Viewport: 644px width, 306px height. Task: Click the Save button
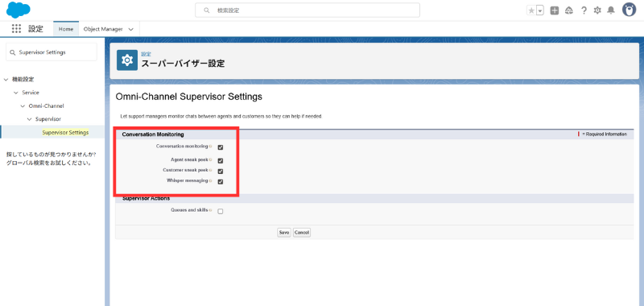click(x=284, y=233)
